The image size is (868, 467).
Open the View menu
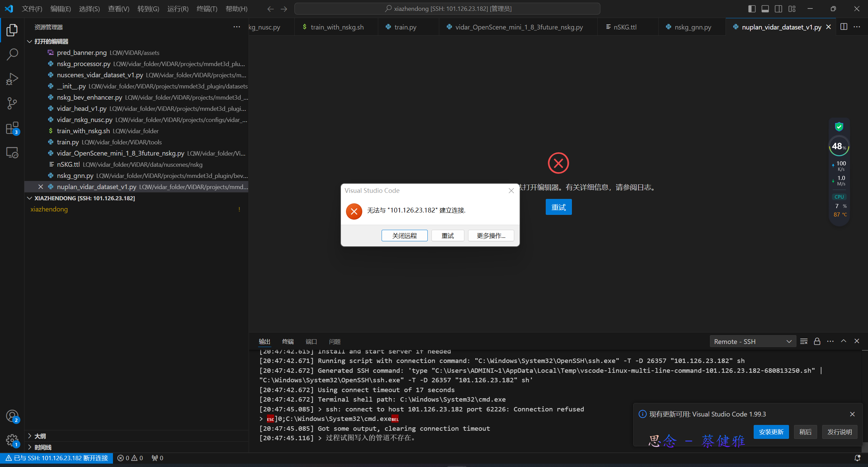119,9
